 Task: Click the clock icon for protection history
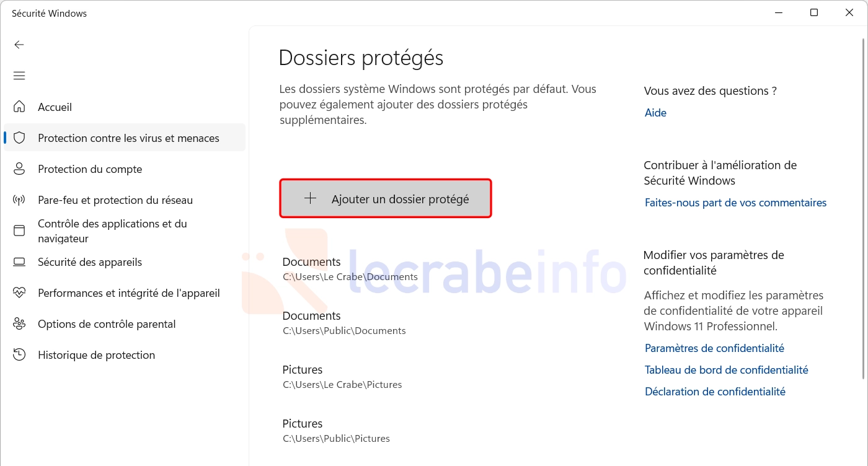(19, 354)
